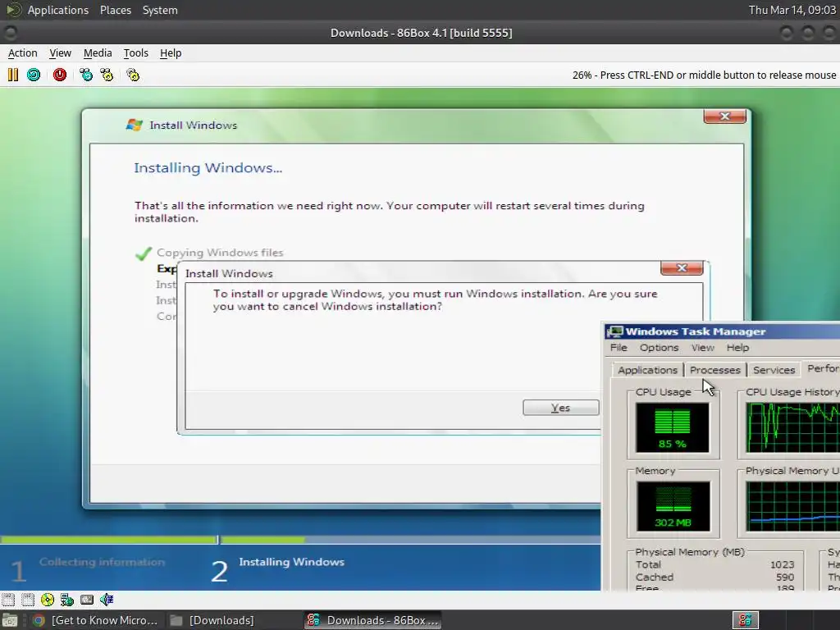The width and height of the screenshot is (840, 630).
Task: Switch to Task Manager Applications tab
Action: [x=647, y=370]
